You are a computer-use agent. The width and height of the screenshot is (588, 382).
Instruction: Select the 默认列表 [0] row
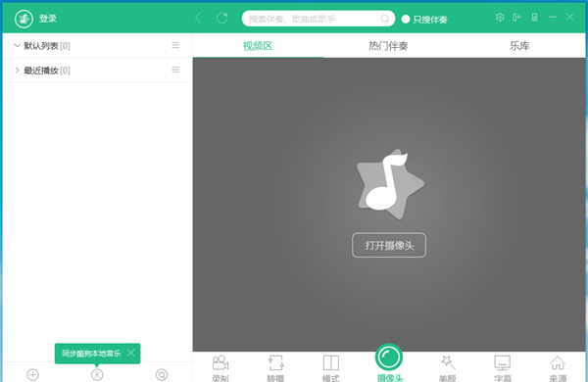(97, 46)
